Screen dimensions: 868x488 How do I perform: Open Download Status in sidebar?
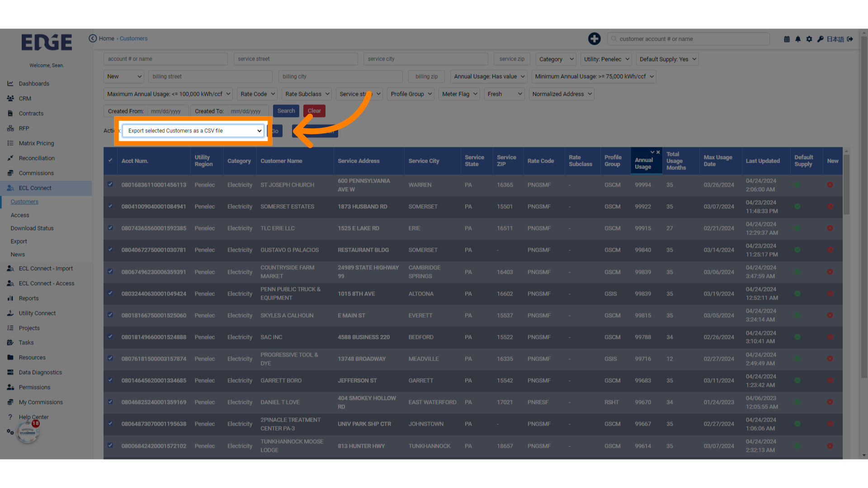[x=32, y=228]
